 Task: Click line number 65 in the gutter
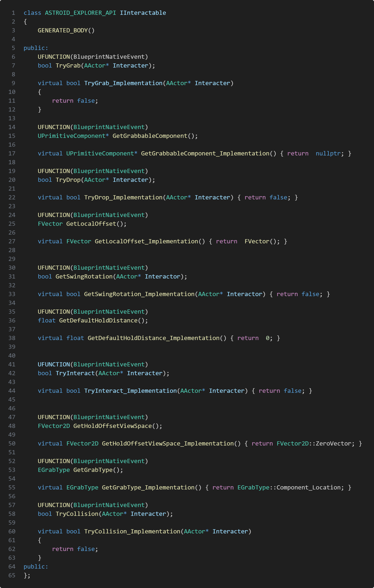click(x=12, y=575)
